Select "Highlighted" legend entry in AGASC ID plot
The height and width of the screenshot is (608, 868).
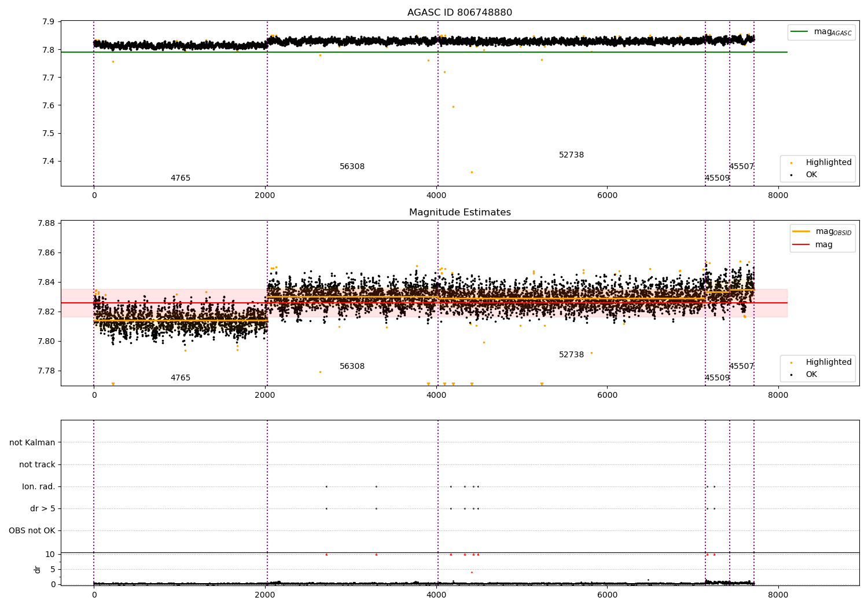[821, 163]
